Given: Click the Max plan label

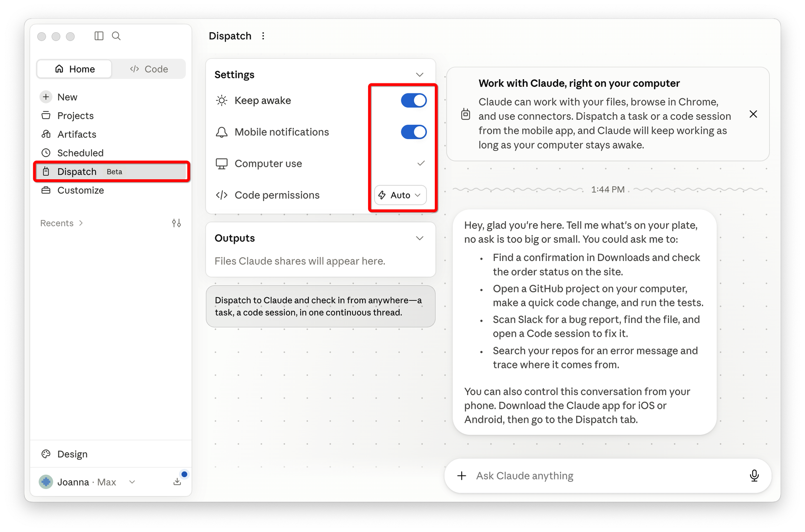Looking at the screenshot, I should tap(106, 482).
